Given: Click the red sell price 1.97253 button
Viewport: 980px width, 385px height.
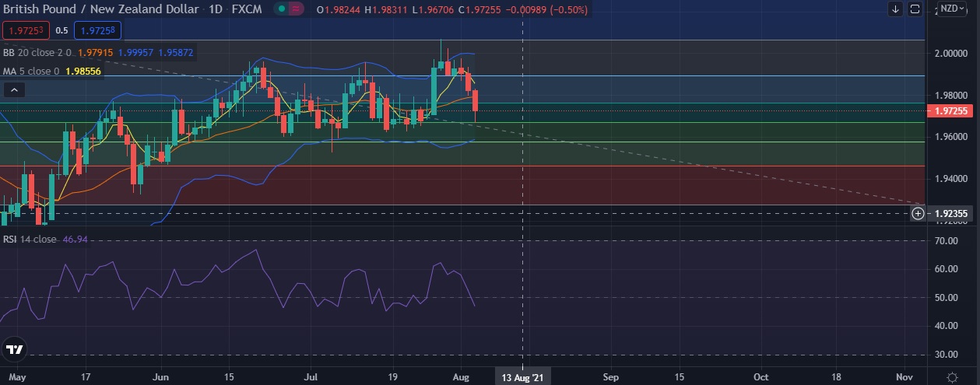Looking at the screenshot, I should pyautogui.click(x=26, y=31).
